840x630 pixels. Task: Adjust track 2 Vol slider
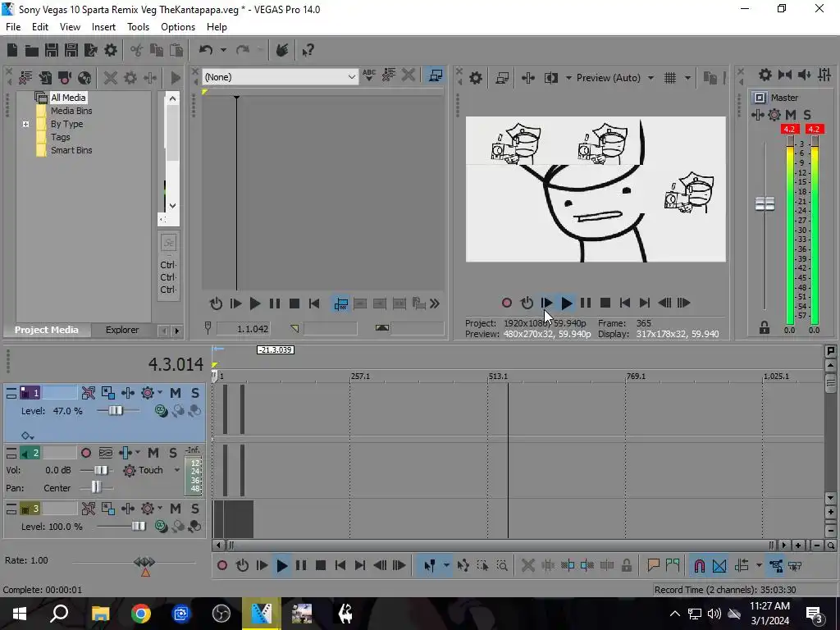tap(100, 470)
